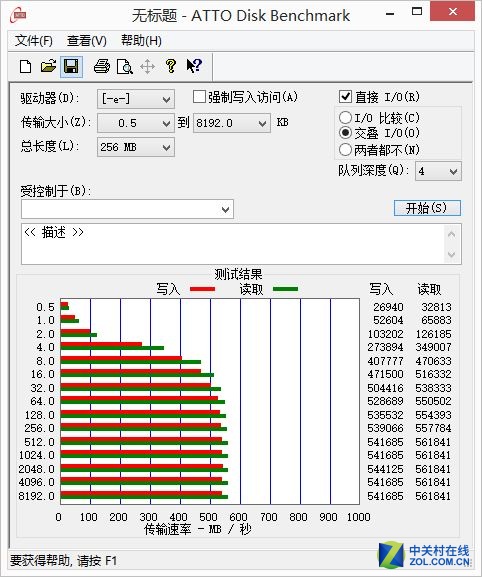Click description box scroll down arrow

452,254
